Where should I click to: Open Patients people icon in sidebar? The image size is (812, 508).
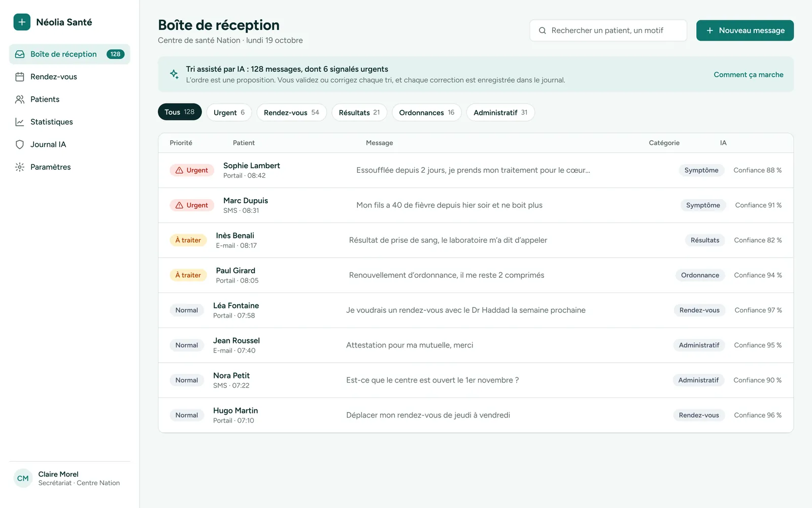pos(20,100)
